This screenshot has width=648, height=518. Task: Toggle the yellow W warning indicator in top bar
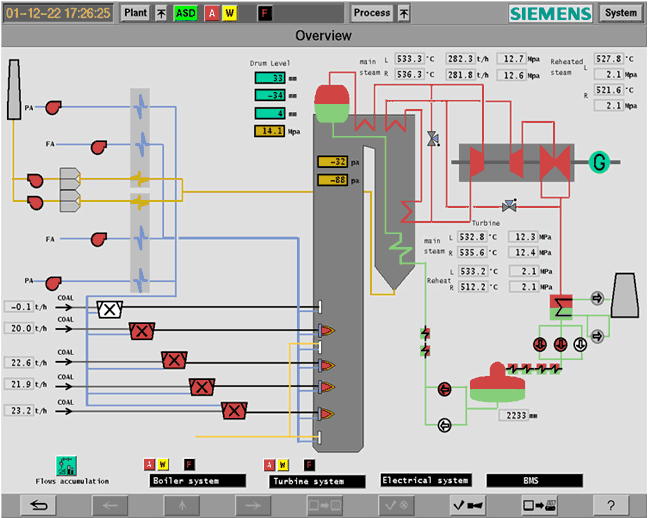[229, 13]
